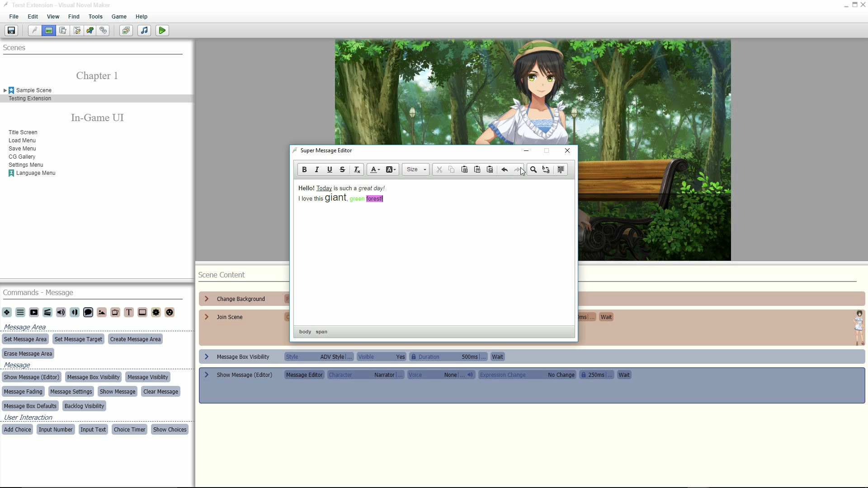Toggle strikethrough formatting in message editor
Screen dimensions: 868x488
[x=342, y=170]
